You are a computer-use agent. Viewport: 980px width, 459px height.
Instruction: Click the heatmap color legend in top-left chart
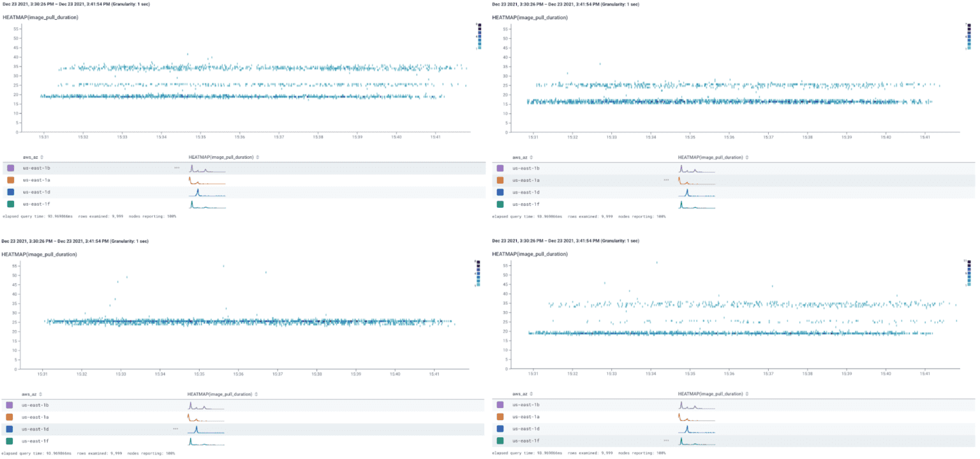click(478, 36)
